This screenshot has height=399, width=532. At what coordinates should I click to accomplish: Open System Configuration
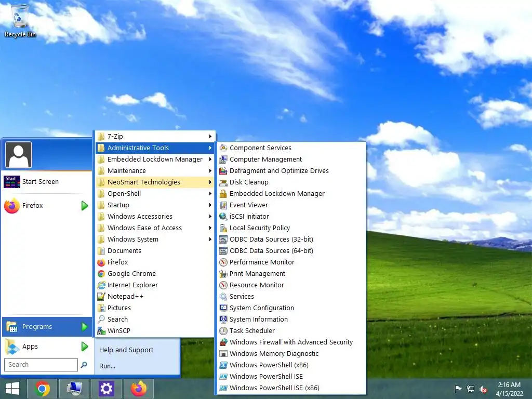pyautogui.click(x=291, y=308)
